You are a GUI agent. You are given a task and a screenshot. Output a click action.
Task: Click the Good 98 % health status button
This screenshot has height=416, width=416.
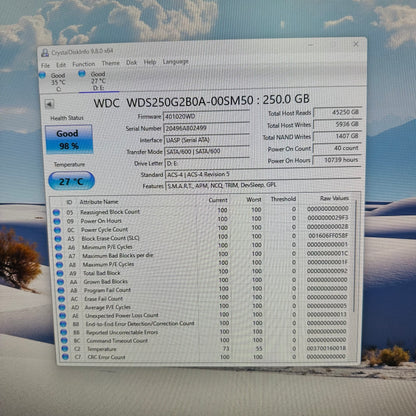(x=69, y=139)
